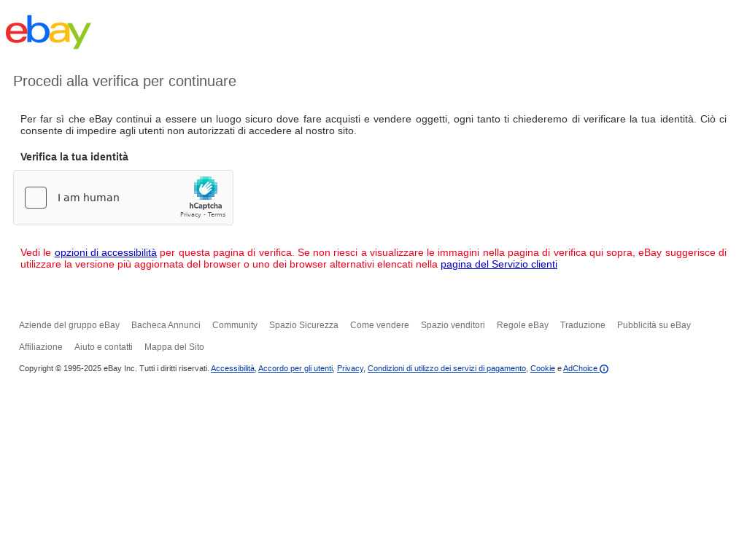Open pagina del Servizio clienti link
Screen dimensions: 747x560
pos(499,264)
